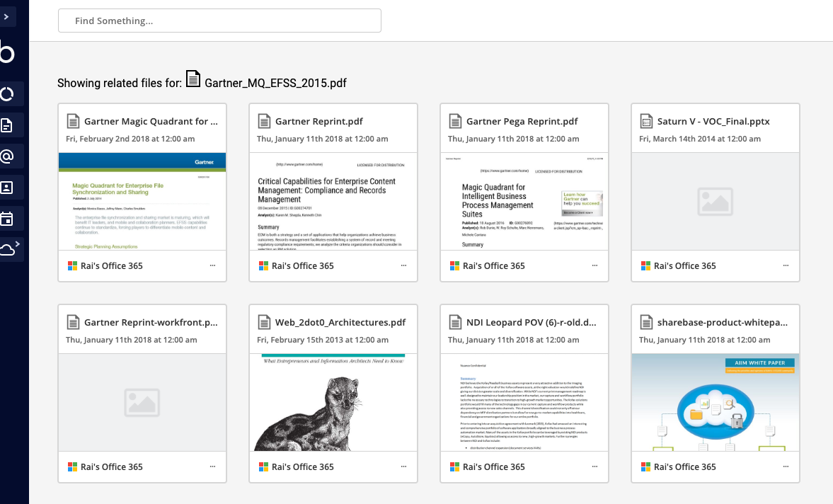Click date Fri, February 2nd 2018 text
The width and height of the screenshot is (833, 504).
(x=130, y=139)
